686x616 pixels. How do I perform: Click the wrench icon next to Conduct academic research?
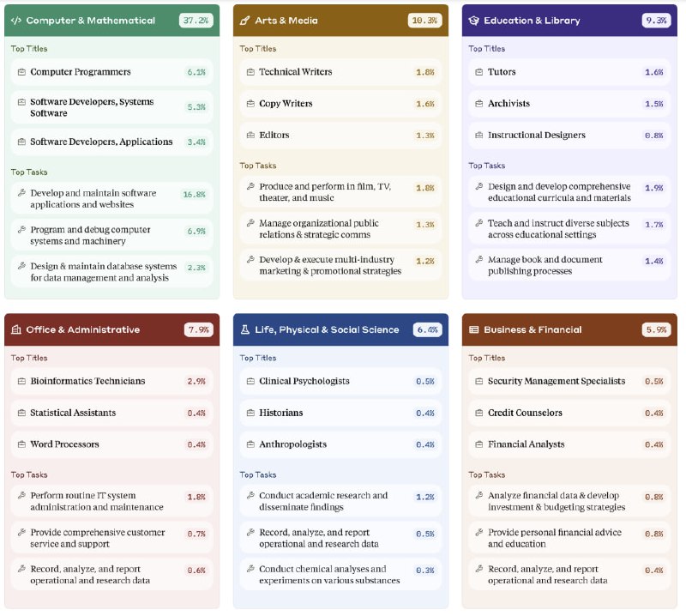(250, 495)
